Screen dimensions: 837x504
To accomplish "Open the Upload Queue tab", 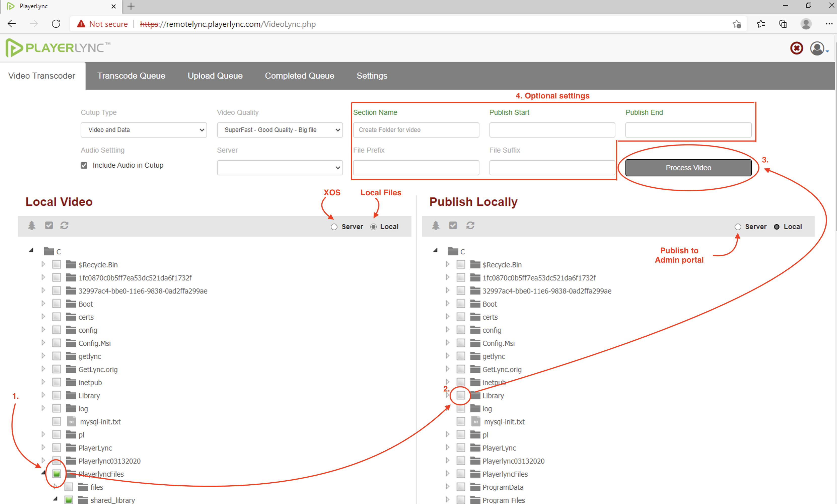I will tap(215, 76).
